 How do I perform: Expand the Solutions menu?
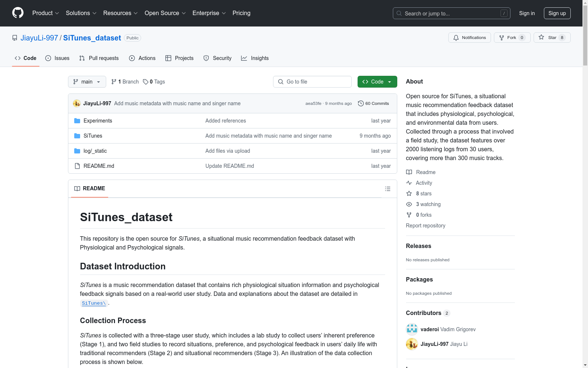81,13
